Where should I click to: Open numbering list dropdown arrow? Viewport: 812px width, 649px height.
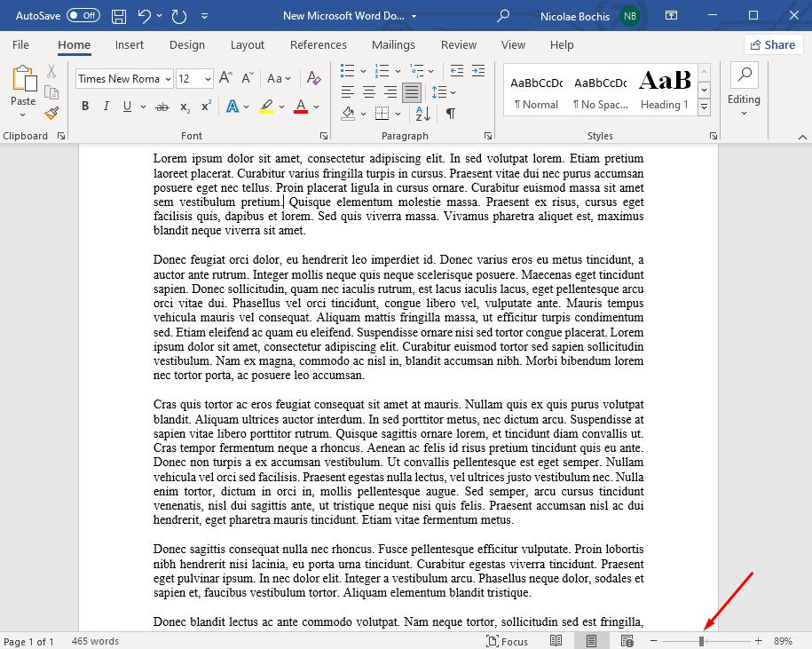[x=398, y=72]
